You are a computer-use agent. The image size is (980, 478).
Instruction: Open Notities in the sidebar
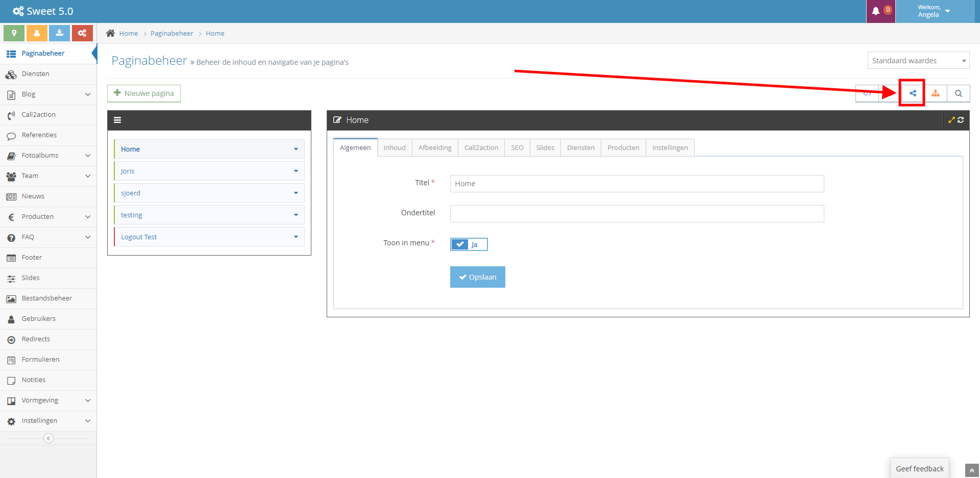click(x=48, y=380)
